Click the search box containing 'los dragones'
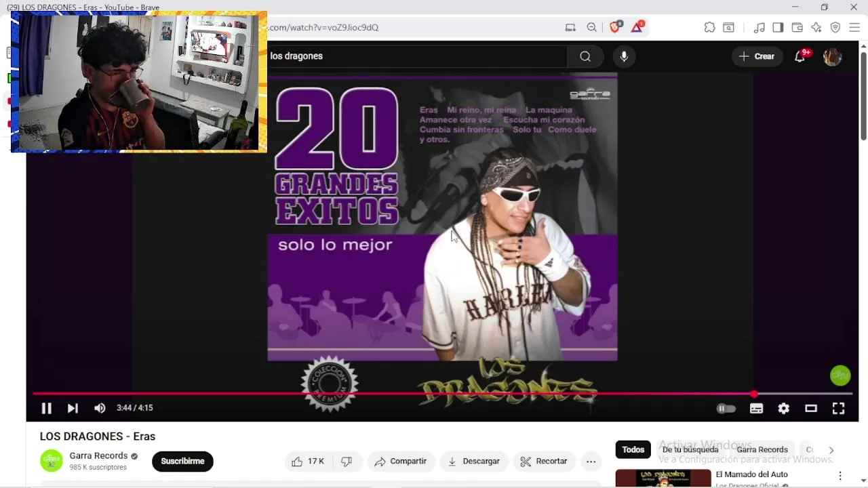The width and height of the screenshot is (868, 488). tap(417, 56)
